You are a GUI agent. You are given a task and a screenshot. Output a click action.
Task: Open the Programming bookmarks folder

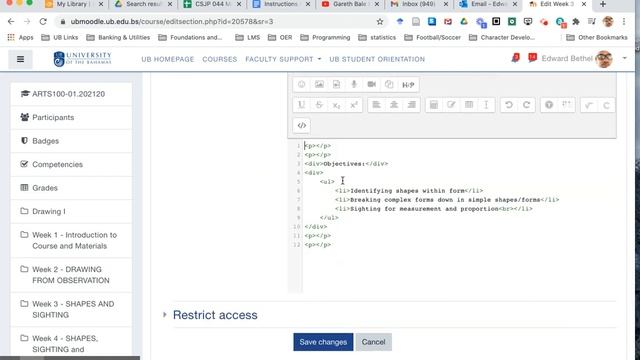tap(325, 38)
